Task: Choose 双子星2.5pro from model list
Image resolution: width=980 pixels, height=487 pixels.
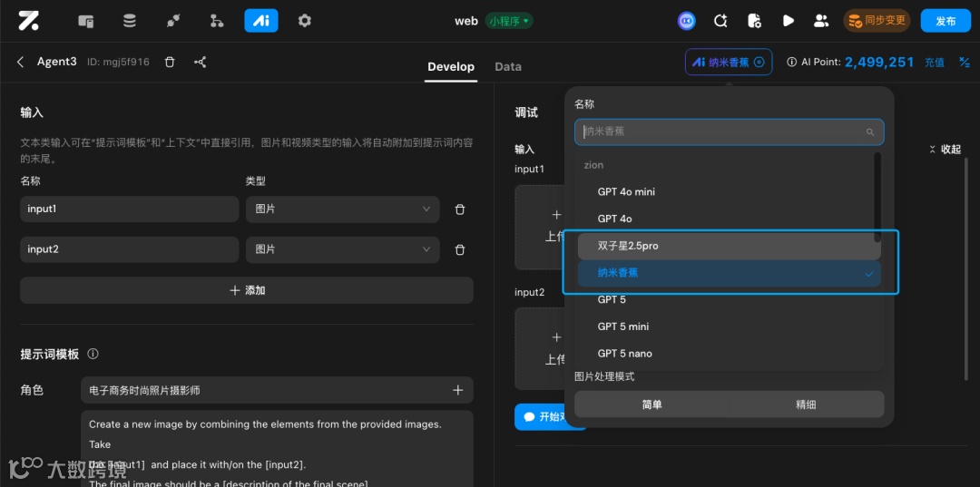Action: point(730,246)
